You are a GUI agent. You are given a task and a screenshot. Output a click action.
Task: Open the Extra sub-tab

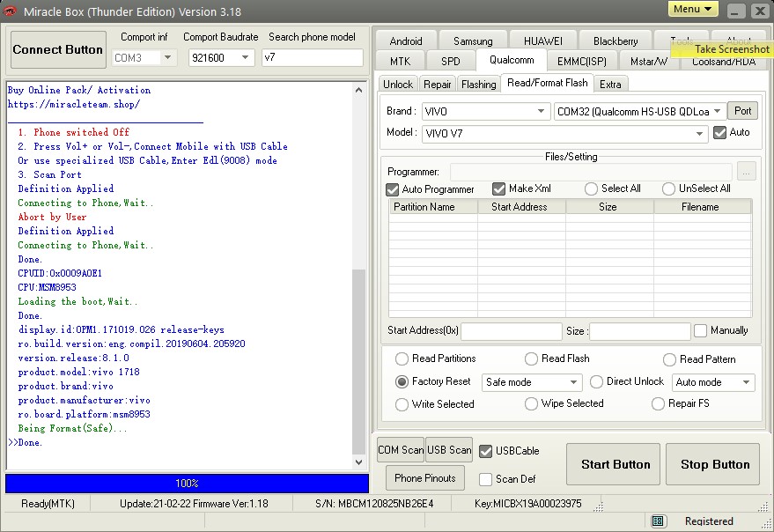610,85
